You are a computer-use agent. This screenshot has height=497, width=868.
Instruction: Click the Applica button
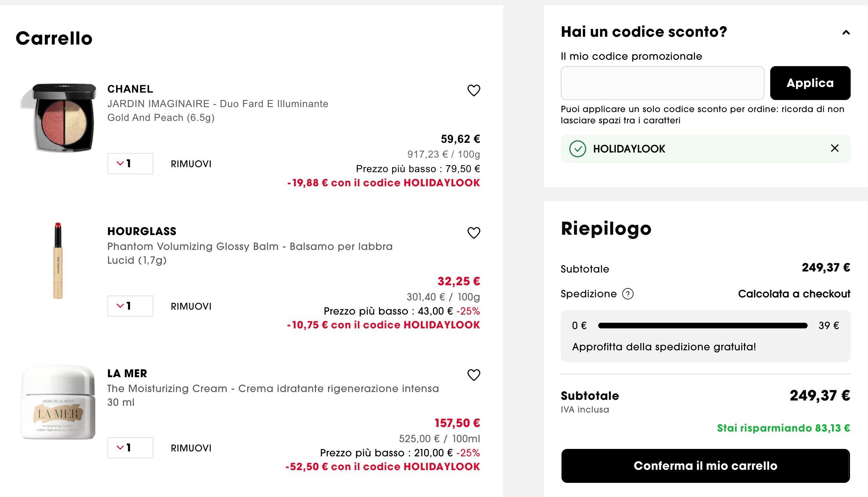point(810,83)
